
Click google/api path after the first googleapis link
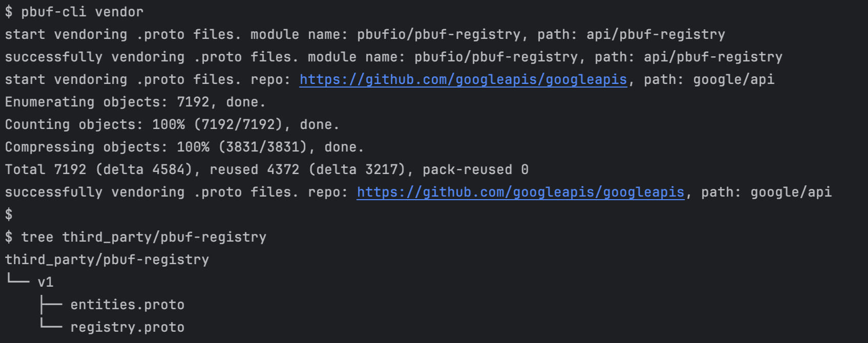coord(733,79)
